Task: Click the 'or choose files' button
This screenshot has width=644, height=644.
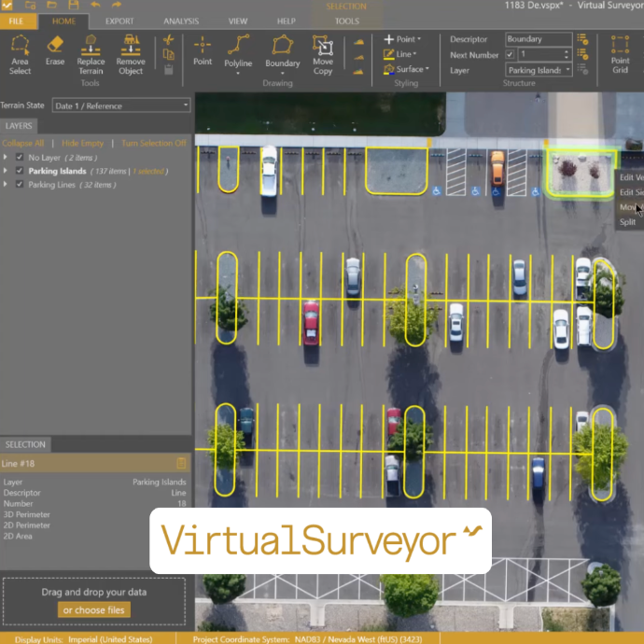Action: (x=94, y=609)
